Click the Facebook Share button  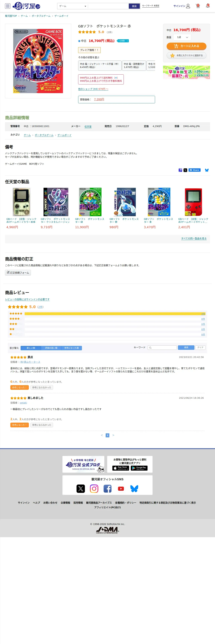point(194,170)
